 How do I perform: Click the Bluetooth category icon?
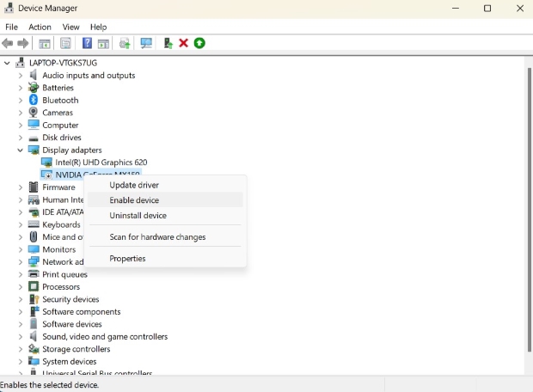click(x=34, y=101)
